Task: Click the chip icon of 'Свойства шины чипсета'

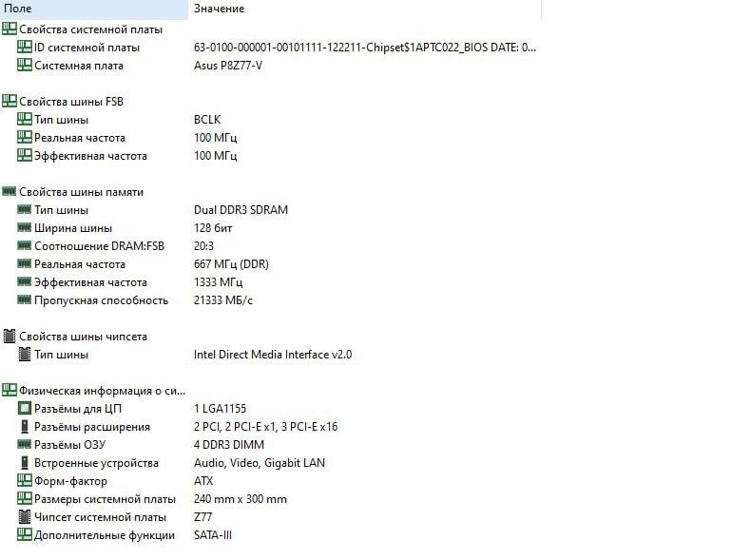Action: (x=10, y=336)
